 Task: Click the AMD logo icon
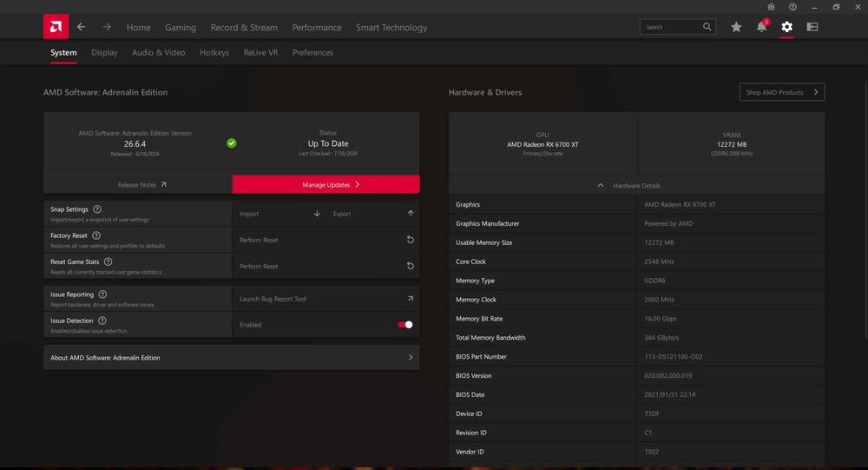pyautogui.click(x=56, y=27)
